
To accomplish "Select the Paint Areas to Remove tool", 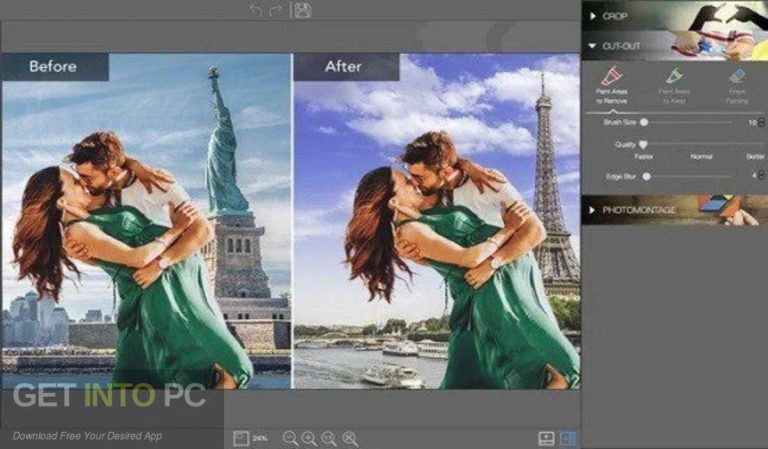I will (x=610, y=83).
